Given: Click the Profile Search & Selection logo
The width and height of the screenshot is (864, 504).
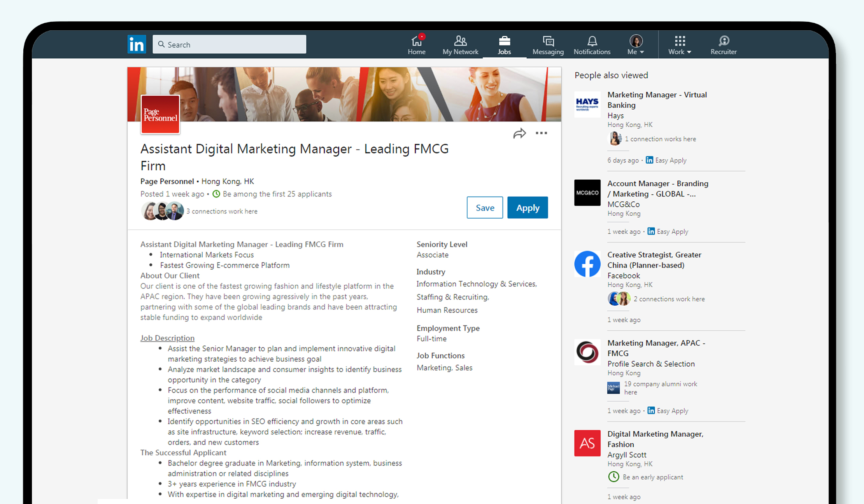Looking at the screenshot, I should click(587, 352).
